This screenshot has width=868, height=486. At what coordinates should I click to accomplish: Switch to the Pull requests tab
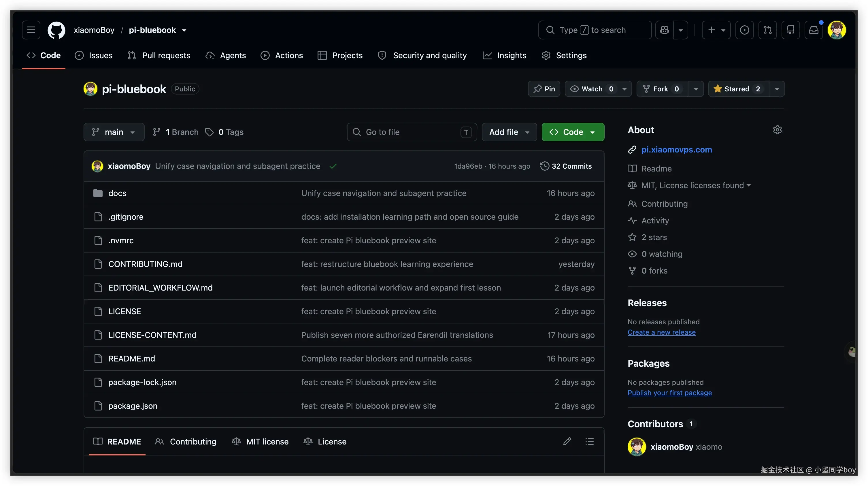pyautogui.click(x=159, y=55)
